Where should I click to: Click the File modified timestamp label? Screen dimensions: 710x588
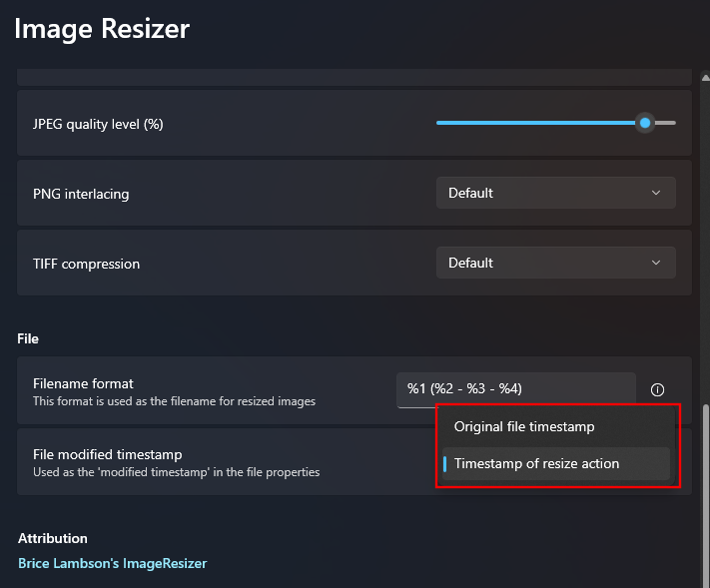[x=107, y=454]
